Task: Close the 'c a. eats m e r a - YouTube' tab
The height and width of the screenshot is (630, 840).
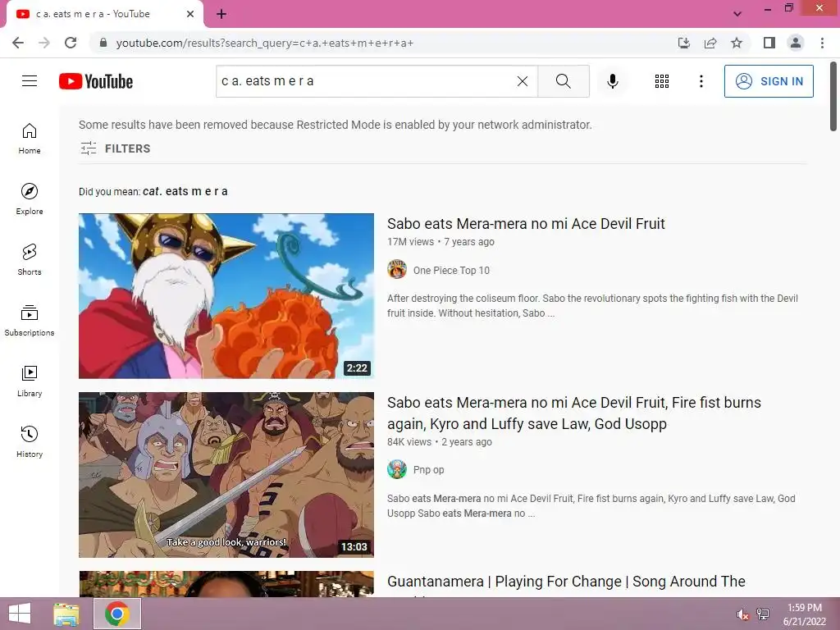Action: click(189, 14)
